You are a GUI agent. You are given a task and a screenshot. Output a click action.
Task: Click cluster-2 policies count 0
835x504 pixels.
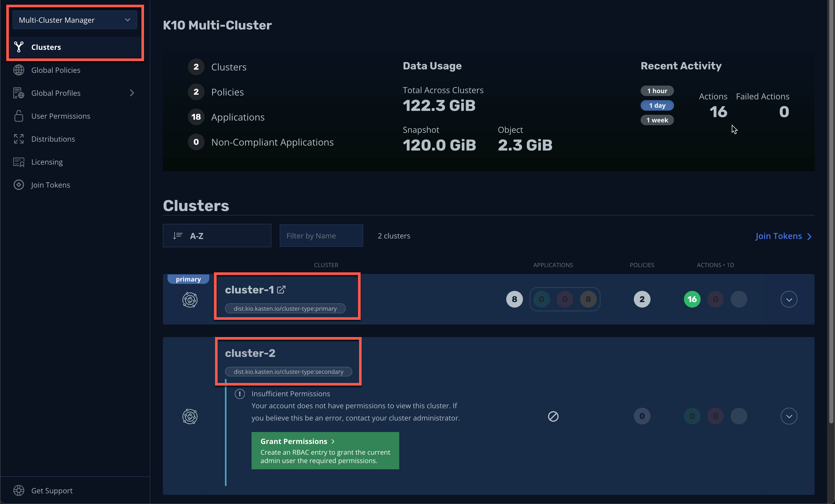(642, 416)
